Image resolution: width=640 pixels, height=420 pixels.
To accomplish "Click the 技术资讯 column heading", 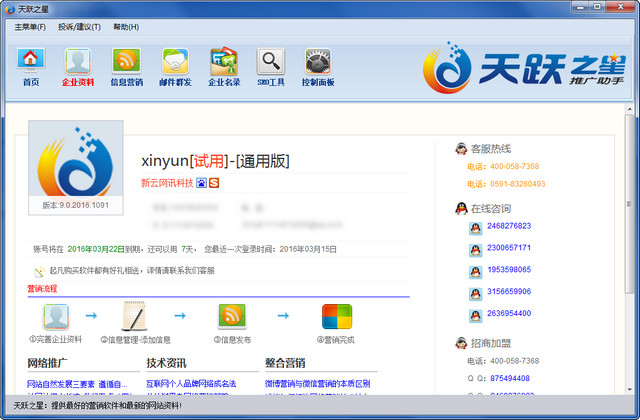I will (x=166, y=363).
